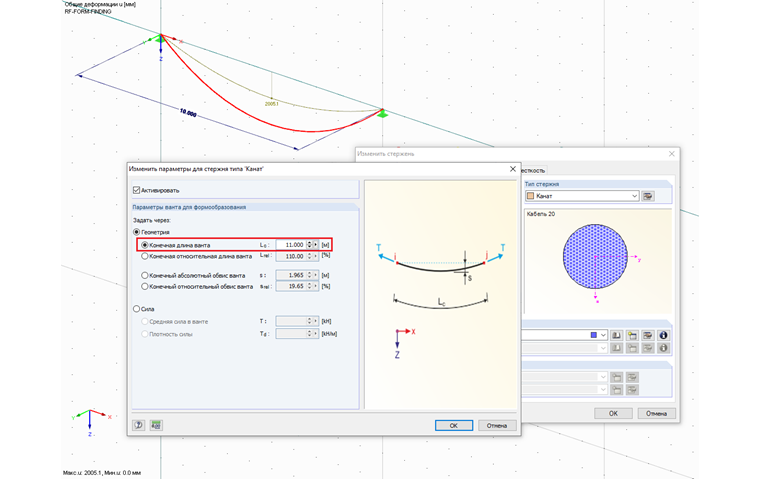760x479 pixels.
Task: Click the 10.000 dimension label on the model
Action: click(x=188, y=113)
